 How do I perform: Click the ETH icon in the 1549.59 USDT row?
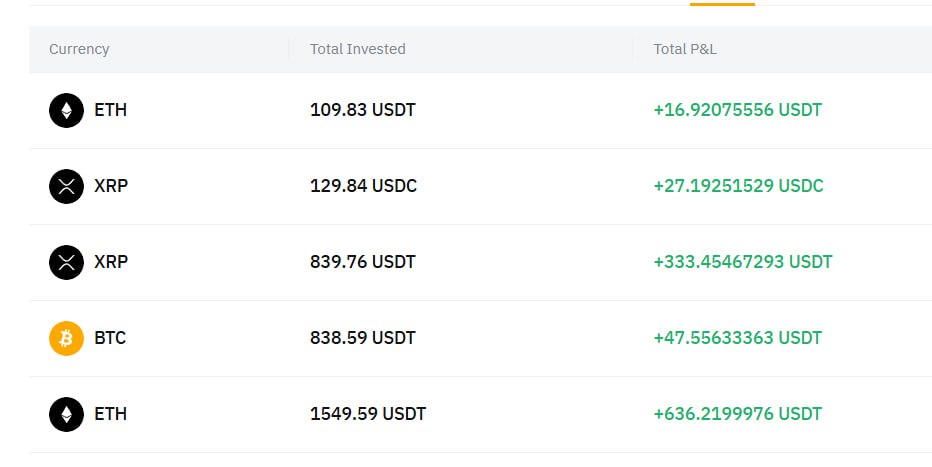coord(66,415)
